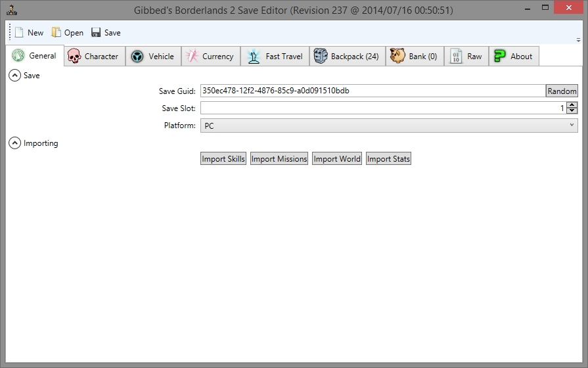Switch to Fast Travel tab icon
Viewport: 588px width, 368px height.
pyautogui.click(x=254, y=57)
